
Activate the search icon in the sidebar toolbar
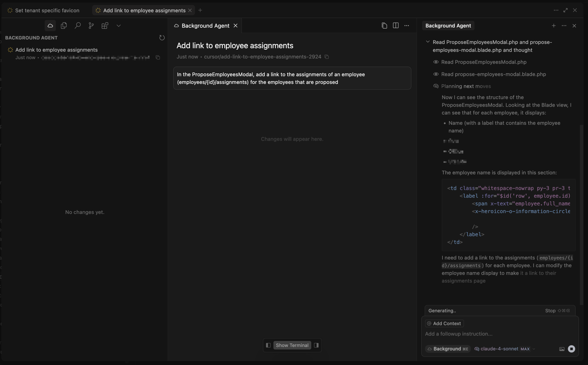(x=78, y=25)
